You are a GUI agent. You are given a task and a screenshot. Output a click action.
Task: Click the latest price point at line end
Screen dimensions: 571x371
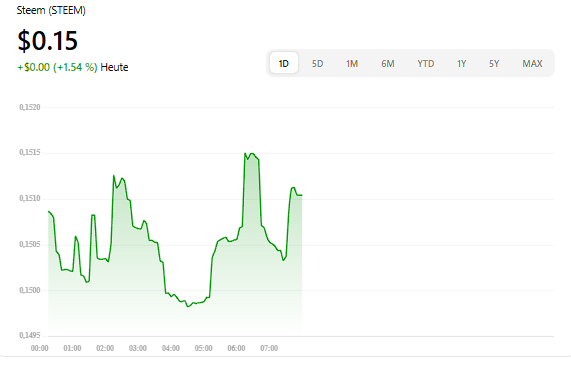click(x=302, y=195)
